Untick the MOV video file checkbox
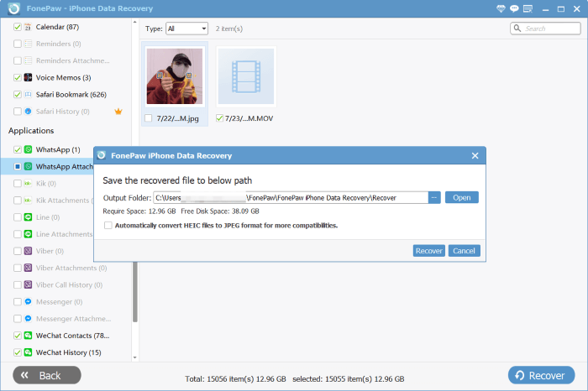 [220, 118]
